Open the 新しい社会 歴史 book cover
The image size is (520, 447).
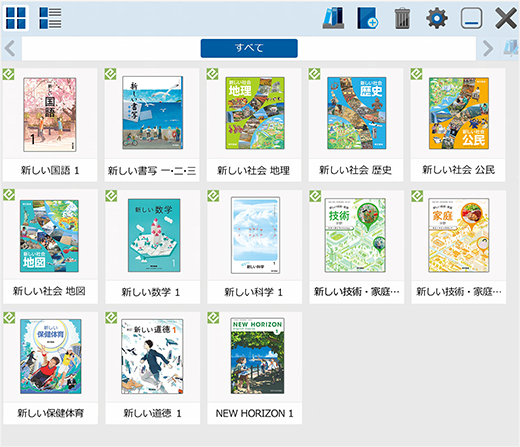357,113
